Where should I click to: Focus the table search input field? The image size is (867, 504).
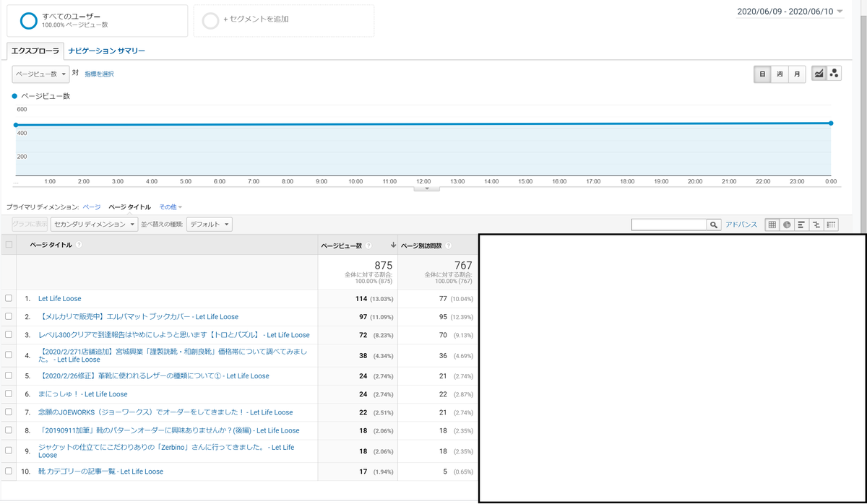tap(669, 225)
